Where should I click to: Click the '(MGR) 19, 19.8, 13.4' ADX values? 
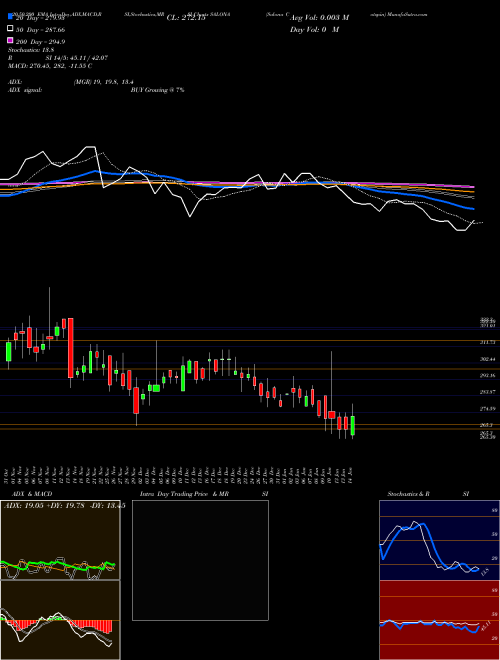104,82
